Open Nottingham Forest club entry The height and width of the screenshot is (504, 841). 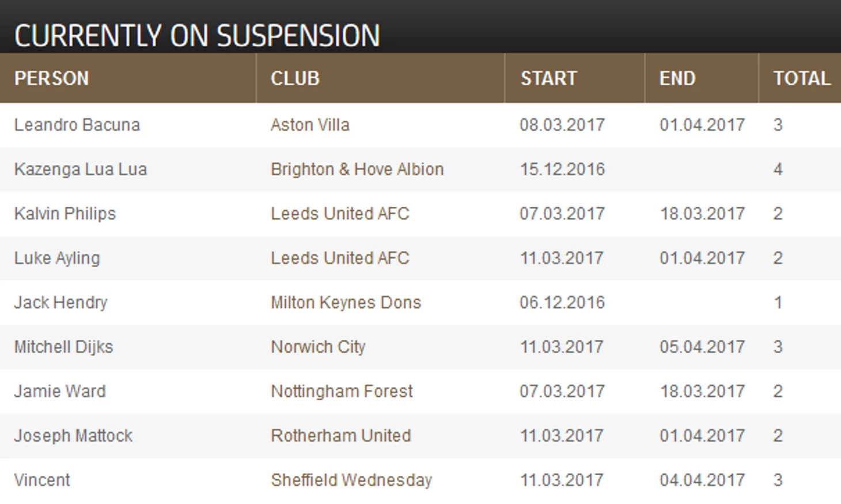tap(342, 391)
